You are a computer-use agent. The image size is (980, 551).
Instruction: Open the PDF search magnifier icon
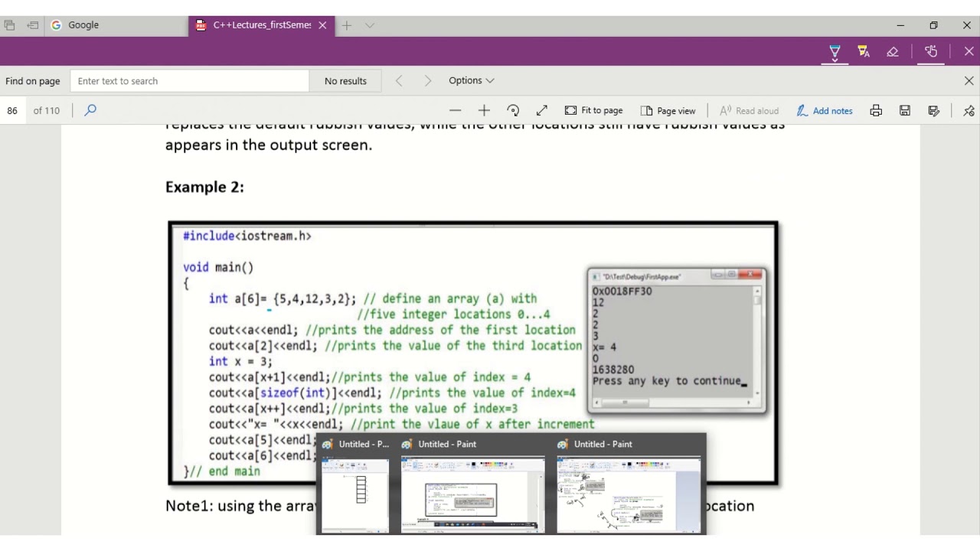point(90,110)
